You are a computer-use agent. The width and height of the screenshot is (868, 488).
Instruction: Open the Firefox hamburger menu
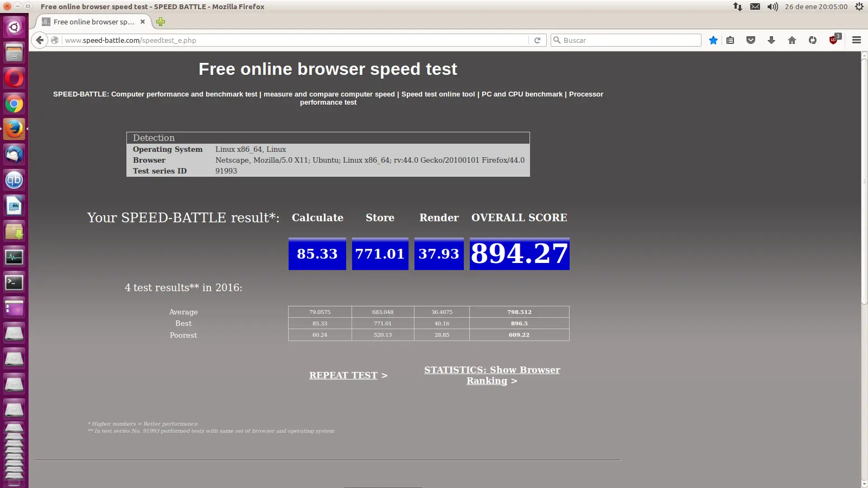point(856,40)
